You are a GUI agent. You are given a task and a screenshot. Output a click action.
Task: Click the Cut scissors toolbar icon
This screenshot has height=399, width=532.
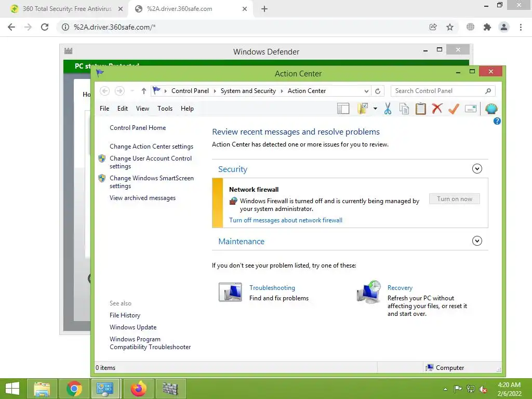[x=388, y=109]
